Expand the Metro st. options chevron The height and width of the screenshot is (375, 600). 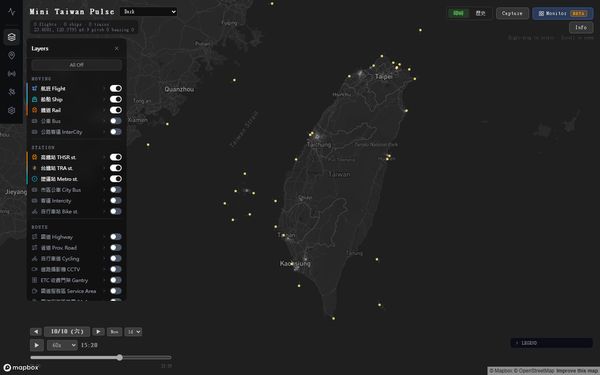pos(104,179)
